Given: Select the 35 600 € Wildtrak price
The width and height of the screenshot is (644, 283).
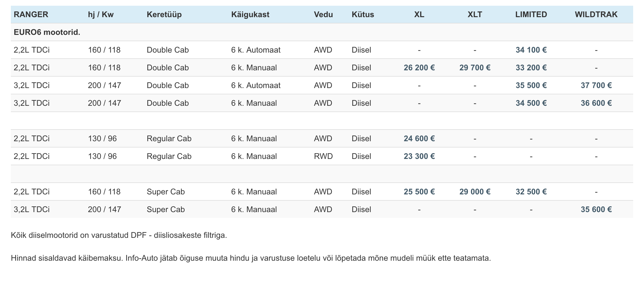Looking at the screenshot, I should [596, 210].
